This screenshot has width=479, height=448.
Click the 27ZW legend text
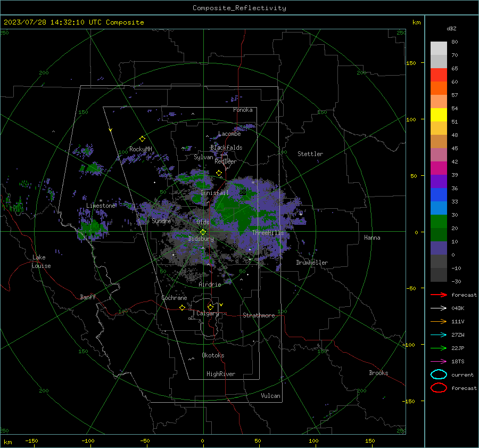pos(458,335)
